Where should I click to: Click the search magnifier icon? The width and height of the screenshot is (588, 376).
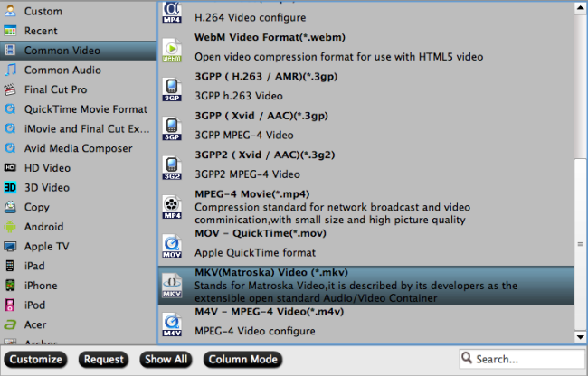(467, 358)
